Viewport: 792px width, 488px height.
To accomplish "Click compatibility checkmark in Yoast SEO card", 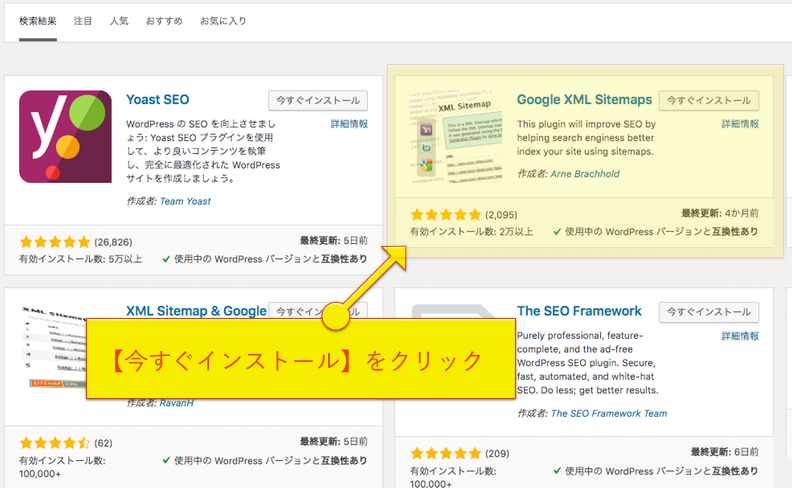I will pos(166,259).
